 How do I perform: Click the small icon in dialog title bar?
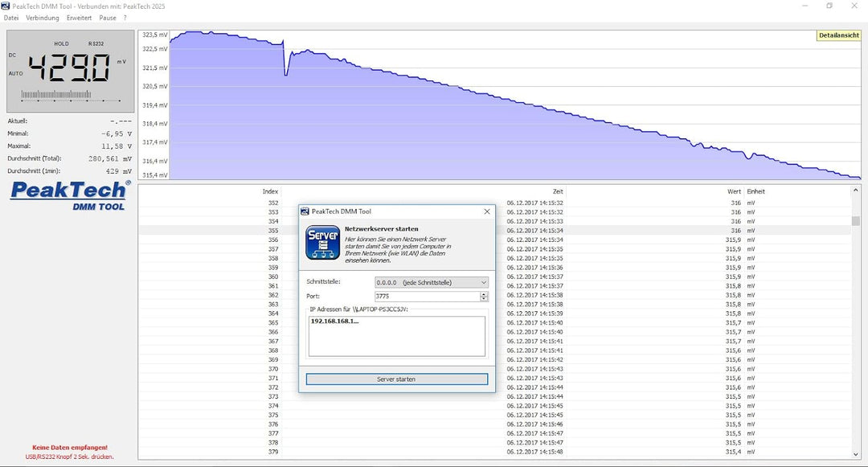[x=305, y=211]
